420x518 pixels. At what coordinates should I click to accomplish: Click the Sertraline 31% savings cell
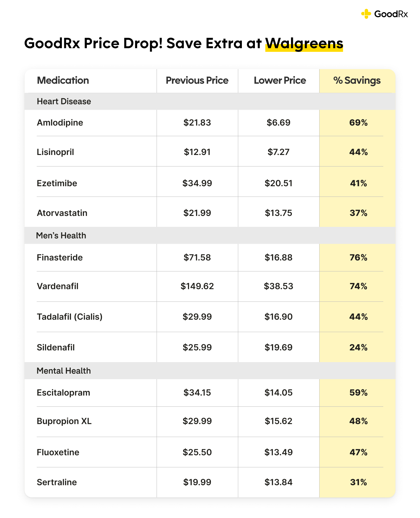[x=358, y=482]
